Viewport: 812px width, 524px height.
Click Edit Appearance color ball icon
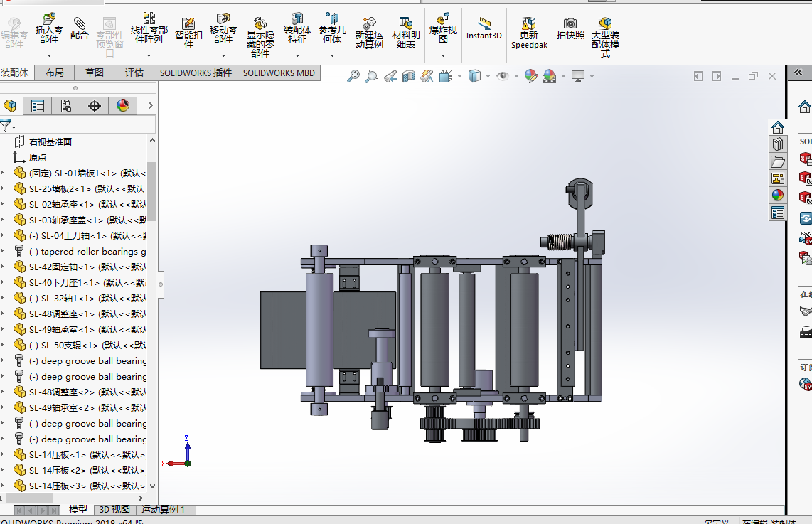[531, 77]
